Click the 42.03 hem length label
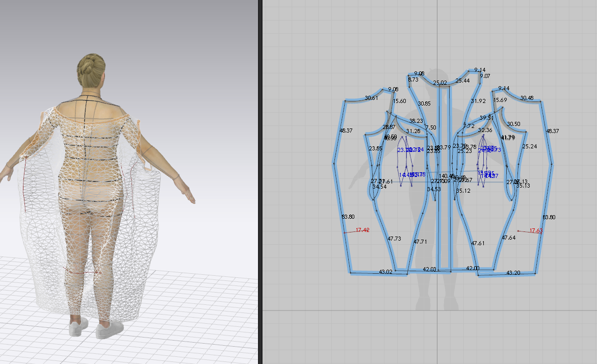The height and width of the screenshot is (364, 597). 429,269
